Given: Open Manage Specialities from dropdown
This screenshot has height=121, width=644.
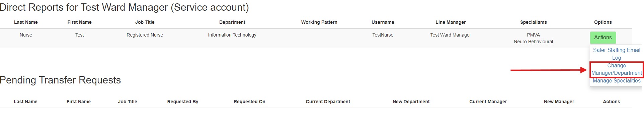Looking at the screenshot, I should point(616,81).
